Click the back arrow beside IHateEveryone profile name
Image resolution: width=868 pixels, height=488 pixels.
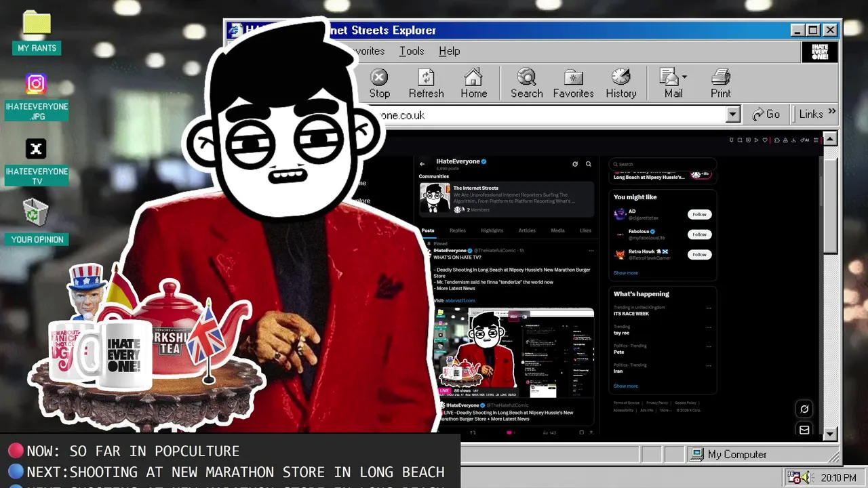[422, 163]
